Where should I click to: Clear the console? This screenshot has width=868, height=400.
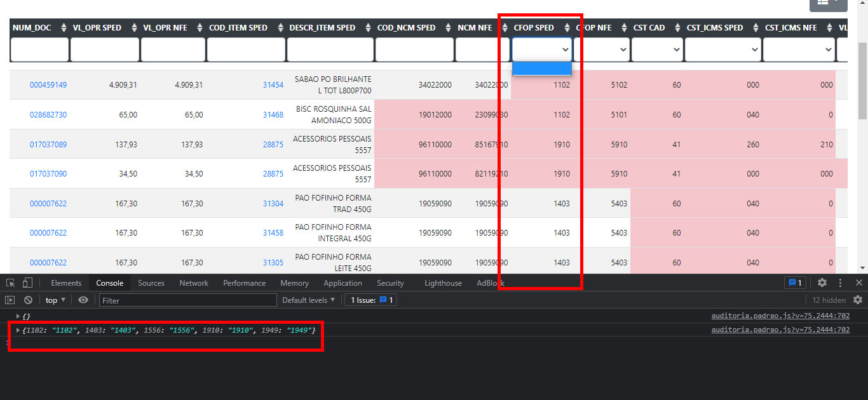pyautogui.click(x=27, y=300)
